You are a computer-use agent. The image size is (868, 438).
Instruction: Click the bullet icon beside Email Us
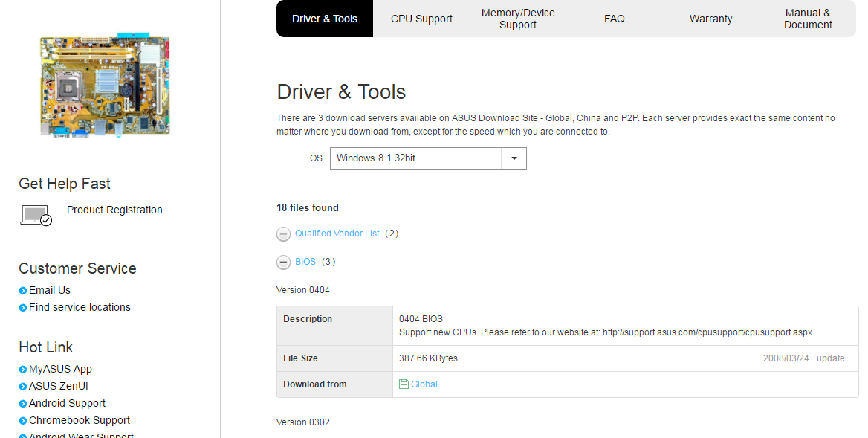tap(23, 291)
